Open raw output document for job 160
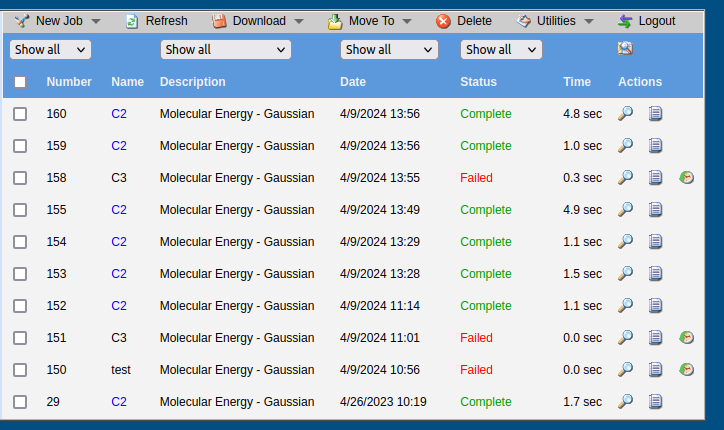The width and height of the screenshot is (724, 430). [x=655, y=113]
